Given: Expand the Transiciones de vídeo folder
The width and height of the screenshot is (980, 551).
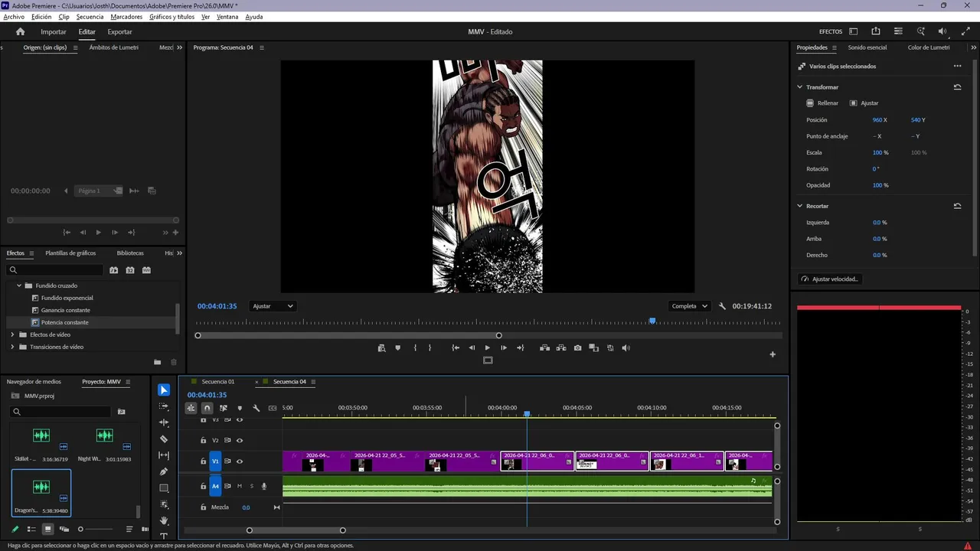Looking at the screenshot, I should (x=12, y=347).
